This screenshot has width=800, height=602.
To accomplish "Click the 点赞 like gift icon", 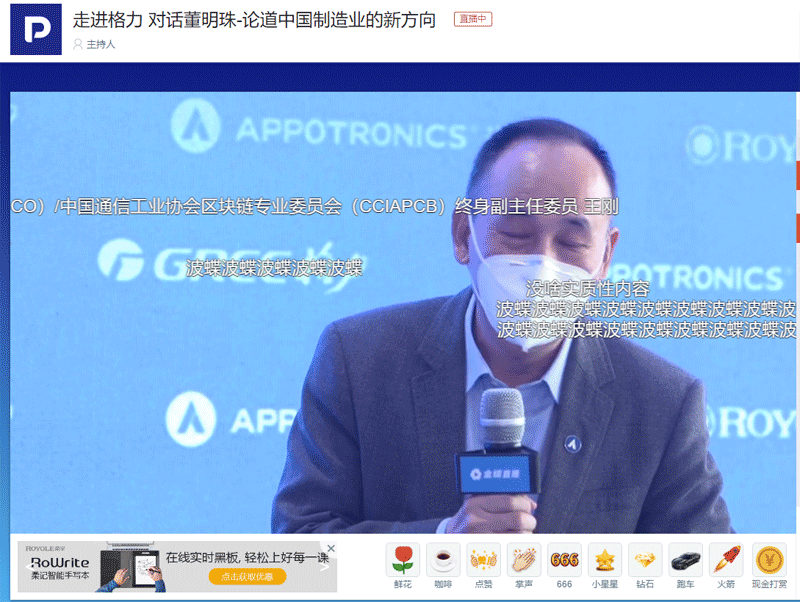I will [484, 560].
